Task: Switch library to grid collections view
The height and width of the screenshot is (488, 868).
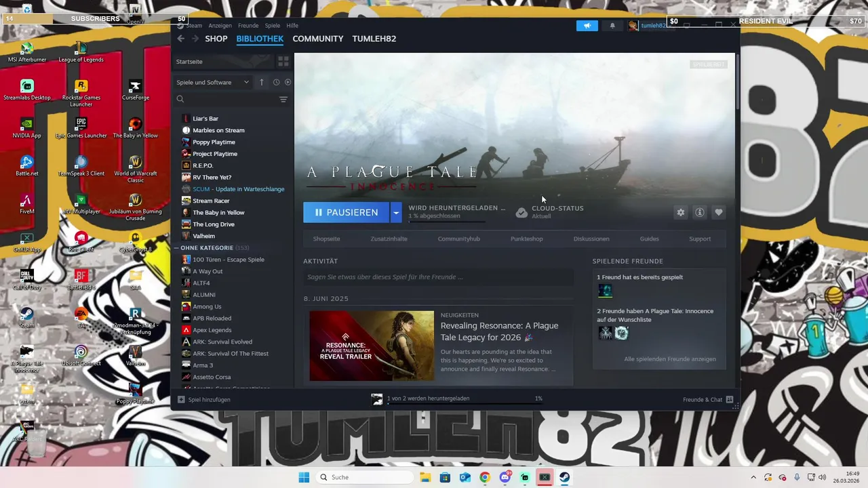Action: click(283, 62)
